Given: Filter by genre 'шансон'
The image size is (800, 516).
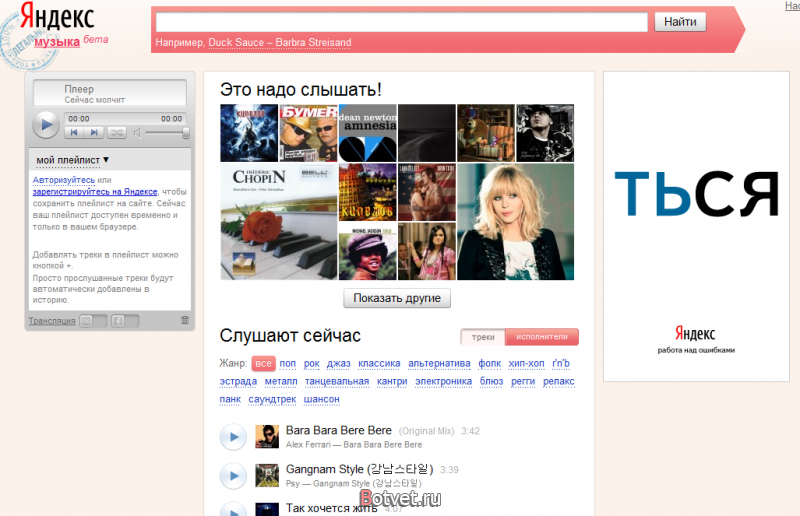Looking at the screenshot, I should 321,399.
